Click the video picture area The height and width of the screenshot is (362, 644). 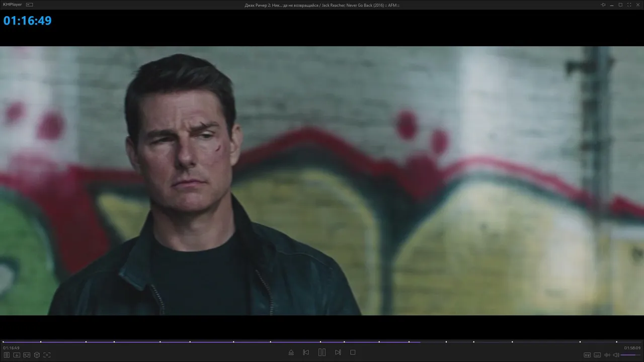click(322, 181)
